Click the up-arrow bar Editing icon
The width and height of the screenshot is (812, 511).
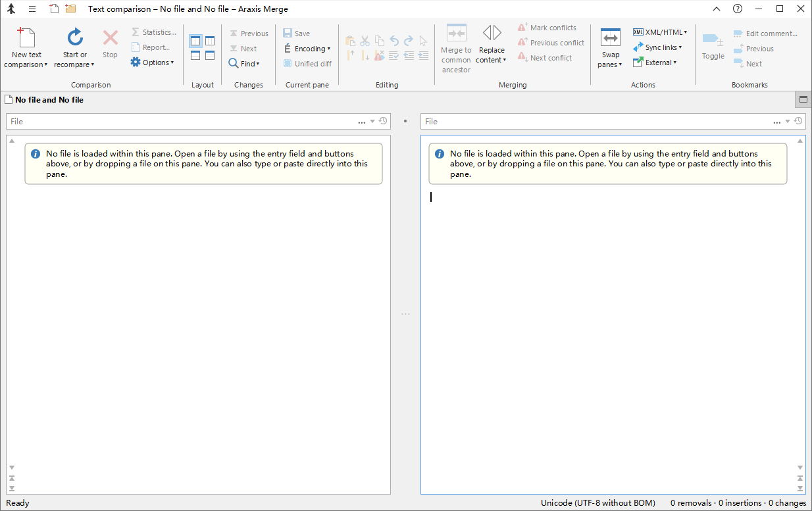click(350, 55)
